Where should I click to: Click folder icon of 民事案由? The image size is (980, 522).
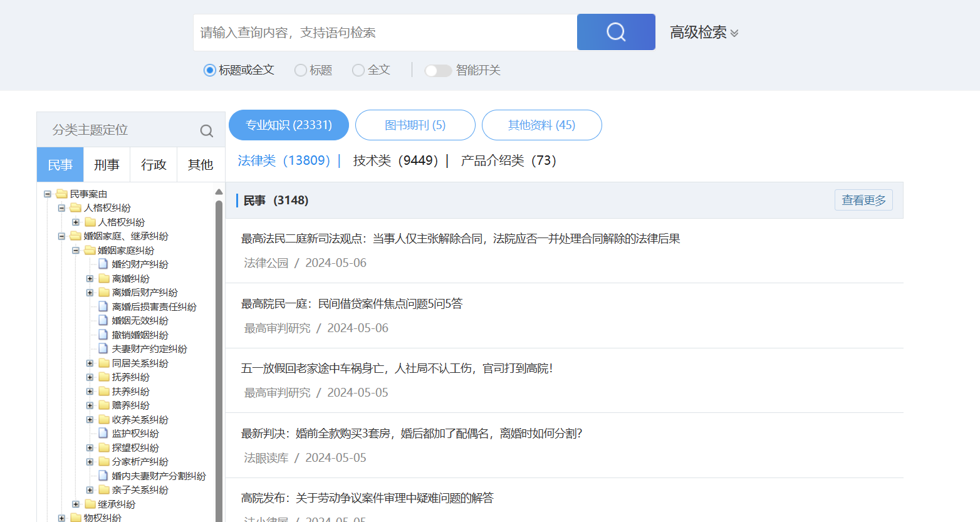(x=61, y=194)
